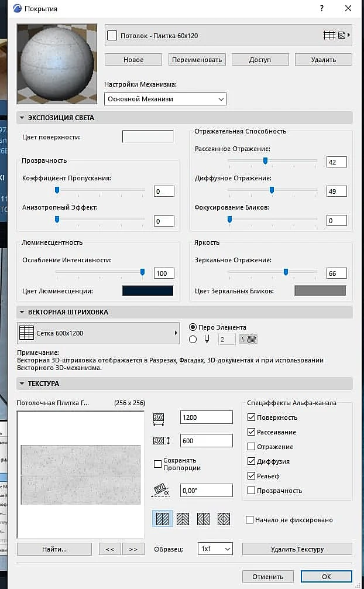Open the Основной Механизм dropdown

(165, 99)
